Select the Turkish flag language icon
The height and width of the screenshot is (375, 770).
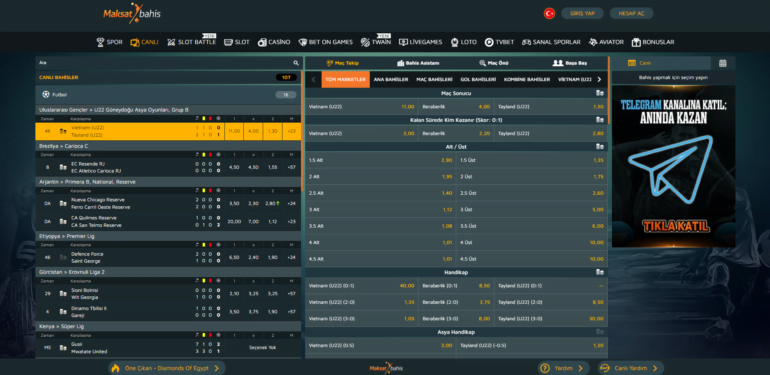(549, 13)
